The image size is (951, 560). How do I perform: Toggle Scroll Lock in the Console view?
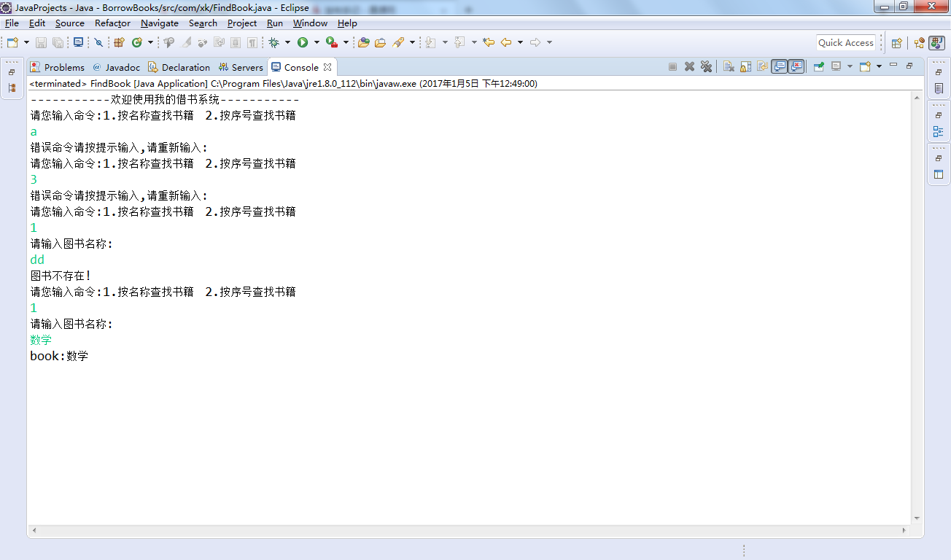(x=745, y=66)
